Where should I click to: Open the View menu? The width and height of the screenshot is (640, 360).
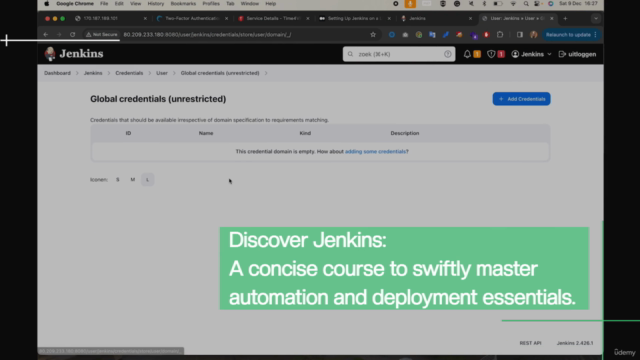pos(135,4)
